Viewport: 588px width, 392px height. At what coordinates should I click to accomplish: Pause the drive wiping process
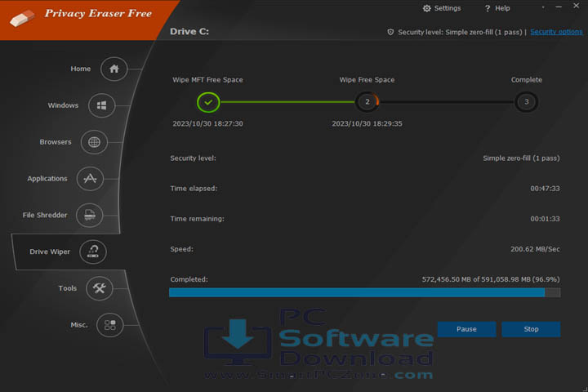tap(466, 329)
